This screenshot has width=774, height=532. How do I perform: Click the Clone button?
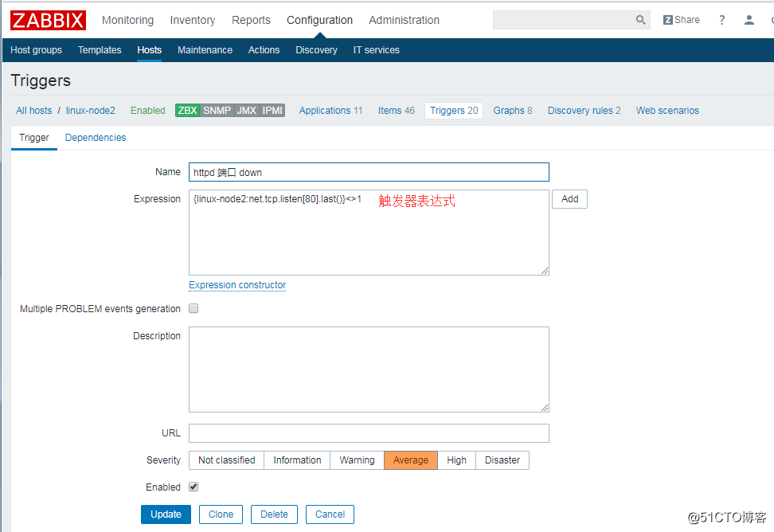tap(221, 514)
